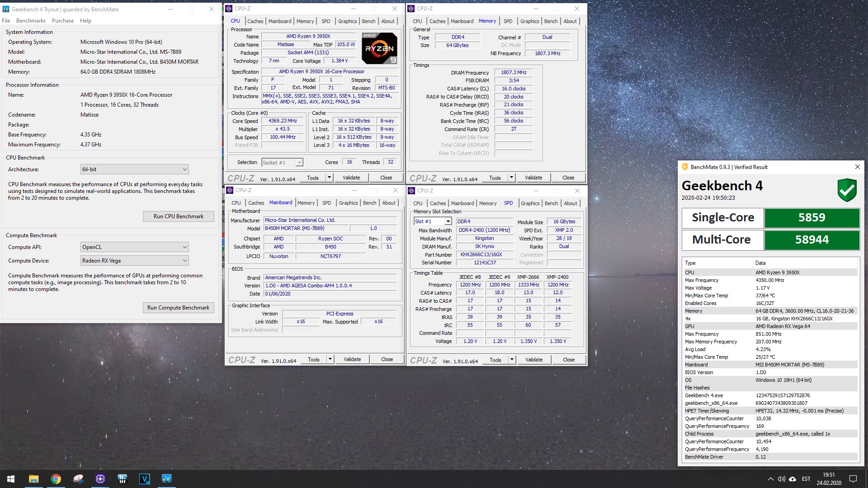Viewport: 868px width, 488px height.
Task: Expand the Architecture 64-bit dropdown
Action: (134, 169)
